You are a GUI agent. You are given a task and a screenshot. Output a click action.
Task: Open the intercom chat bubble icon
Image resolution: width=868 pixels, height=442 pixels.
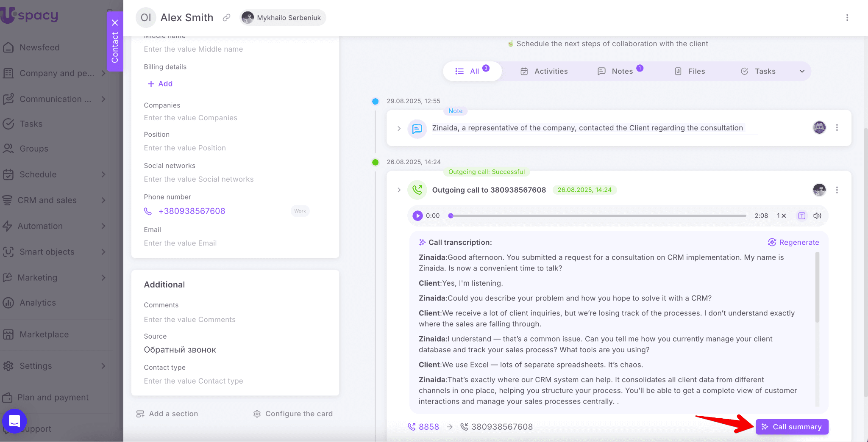14,421
